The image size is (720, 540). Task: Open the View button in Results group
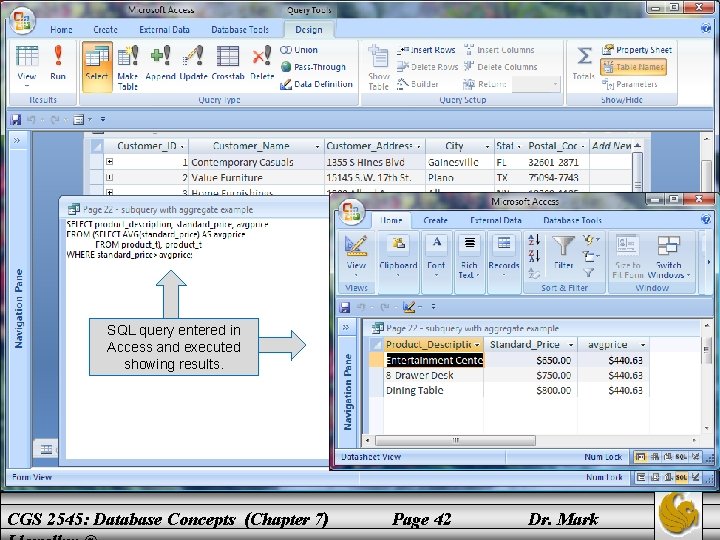pyautogui.click(x=27, y=64)
